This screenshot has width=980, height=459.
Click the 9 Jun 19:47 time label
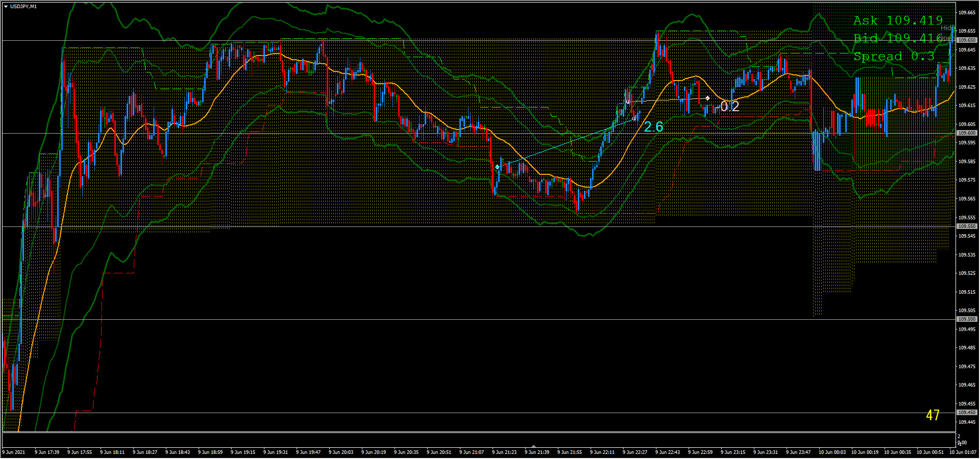click(308, 452)
